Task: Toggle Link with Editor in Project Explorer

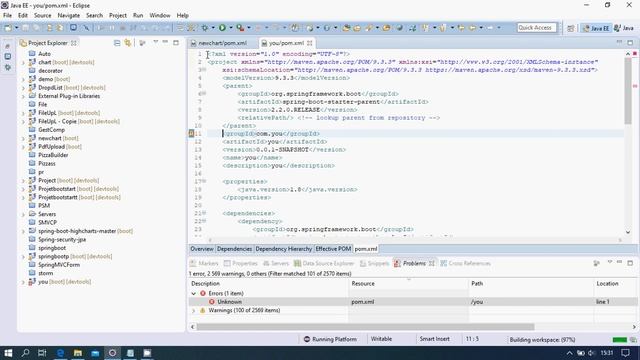Action: tap(128, 43)
